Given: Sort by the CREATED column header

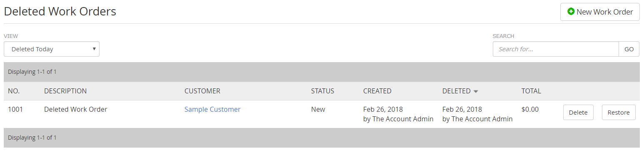Looking at the screenshot, I should 377,91.
